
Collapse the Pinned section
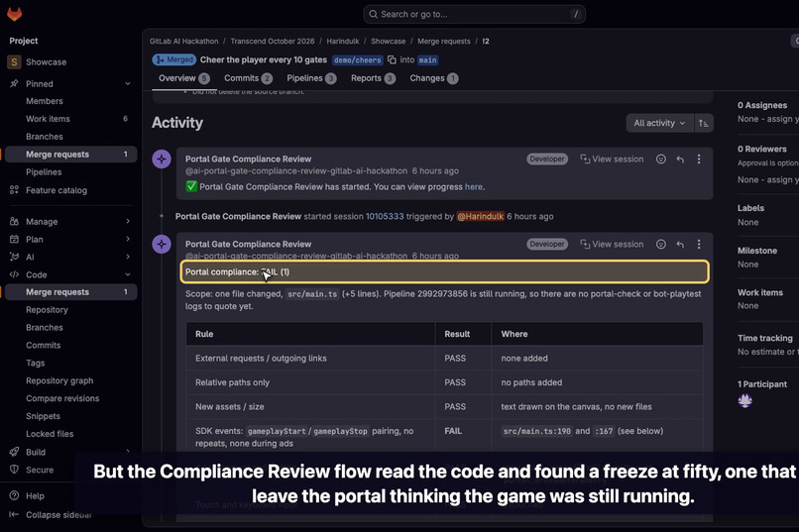(x=128, y=84)
